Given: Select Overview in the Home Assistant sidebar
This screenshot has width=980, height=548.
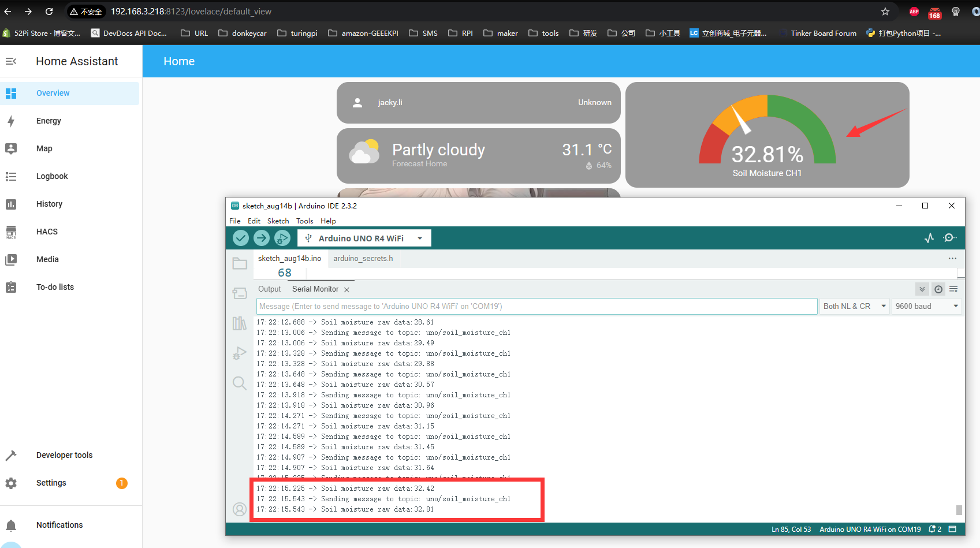Looking at the screenshot, I should (70, 93).
